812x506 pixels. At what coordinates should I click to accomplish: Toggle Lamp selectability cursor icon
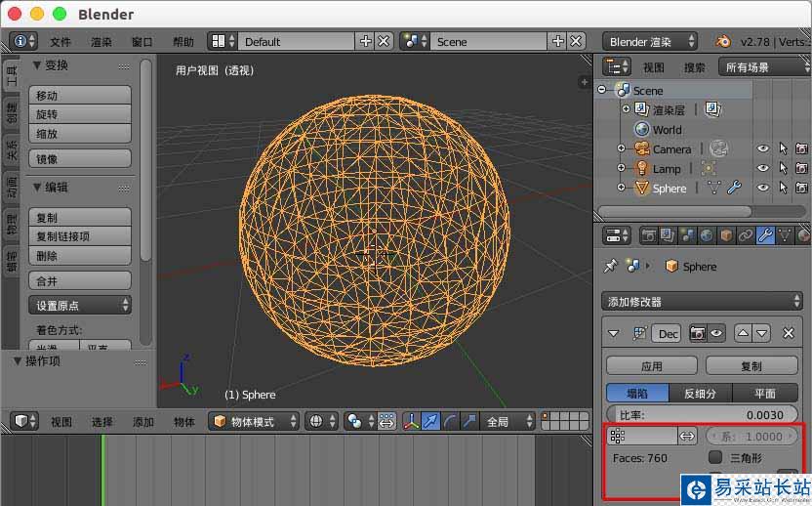[783, 168]
